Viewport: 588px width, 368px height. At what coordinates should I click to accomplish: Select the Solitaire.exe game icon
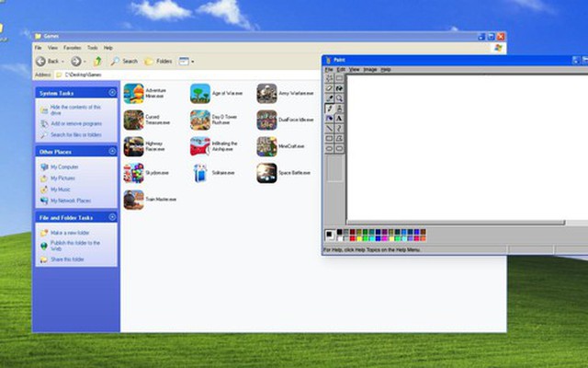[x=200, y=173]
